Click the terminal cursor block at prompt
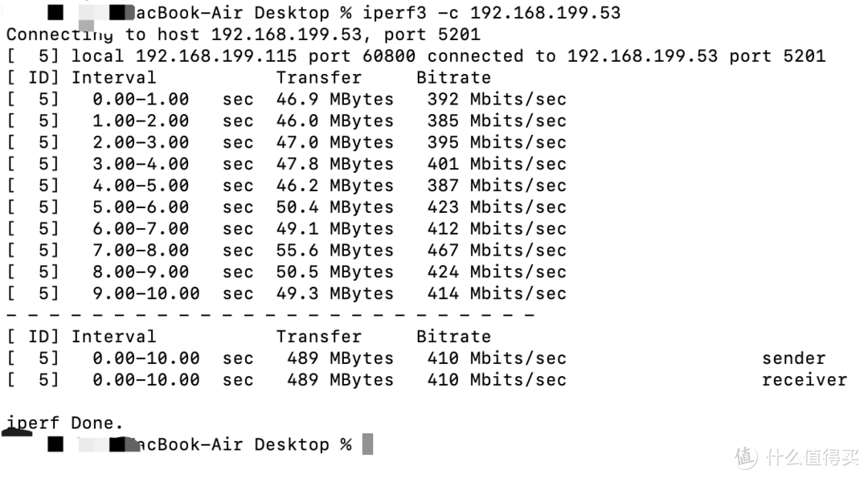This screenshot has width=868, height=478. [367, 444]
